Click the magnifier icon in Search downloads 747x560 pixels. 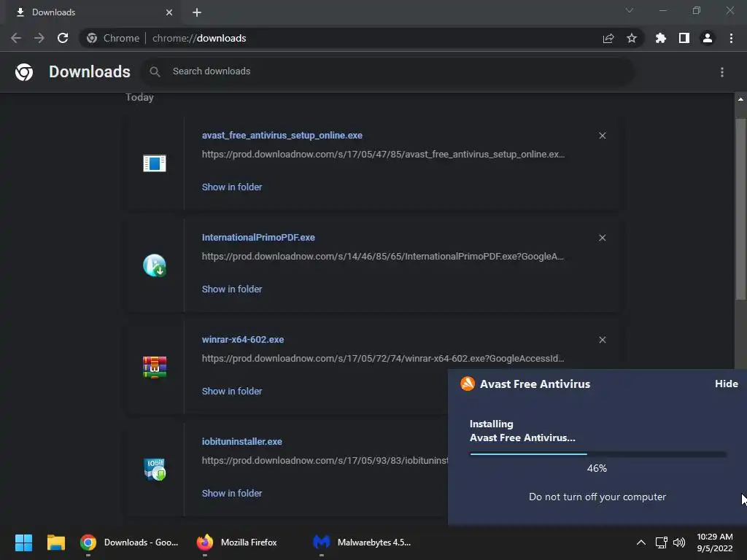click(x=155, y=71)
